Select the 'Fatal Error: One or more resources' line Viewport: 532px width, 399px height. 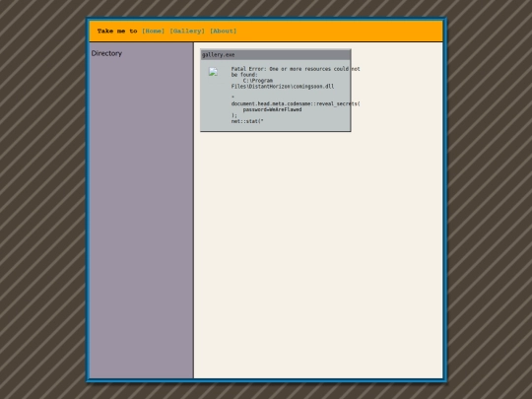pos(296,69)
